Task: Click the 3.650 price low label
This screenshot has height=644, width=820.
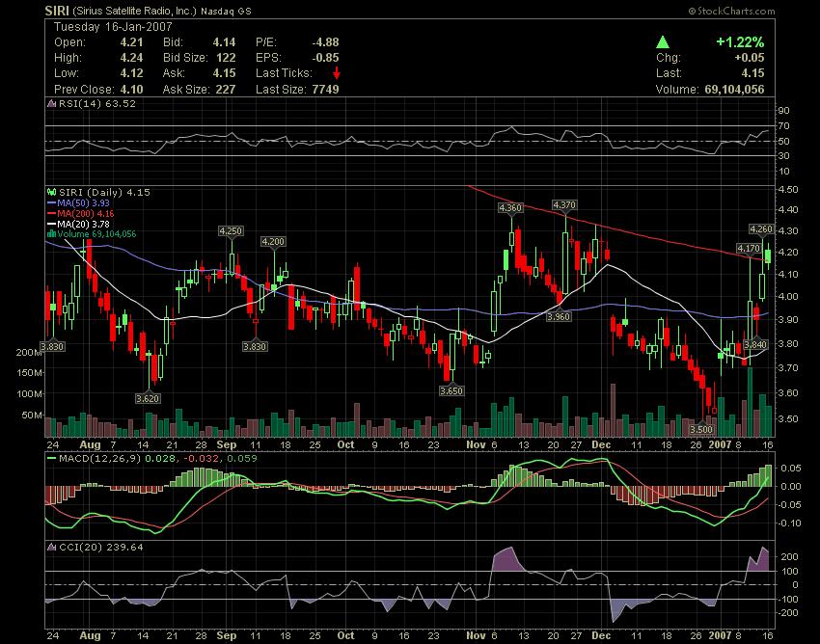Action: (x=451, y=390)
